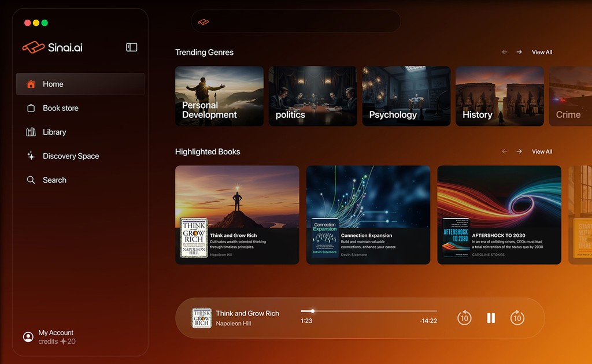The image size is (592, 364).
Task: Go back in the Highlighted Books carousel
Action: pos(504,151)
